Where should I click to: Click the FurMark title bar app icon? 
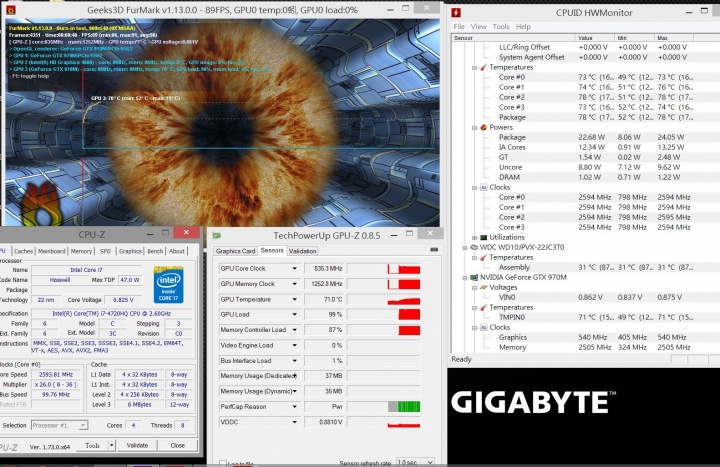click(x=11, y=10)
